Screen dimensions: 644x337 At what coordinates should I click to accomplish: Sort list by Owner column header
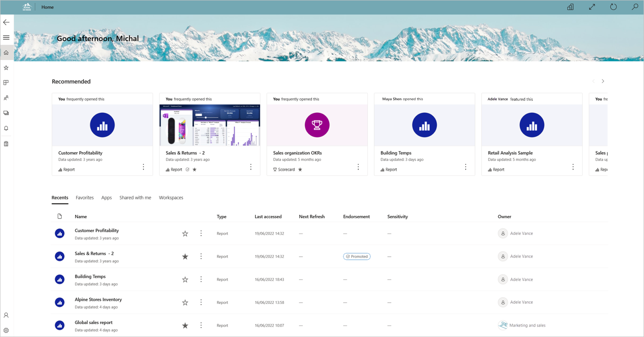(504, 217)
